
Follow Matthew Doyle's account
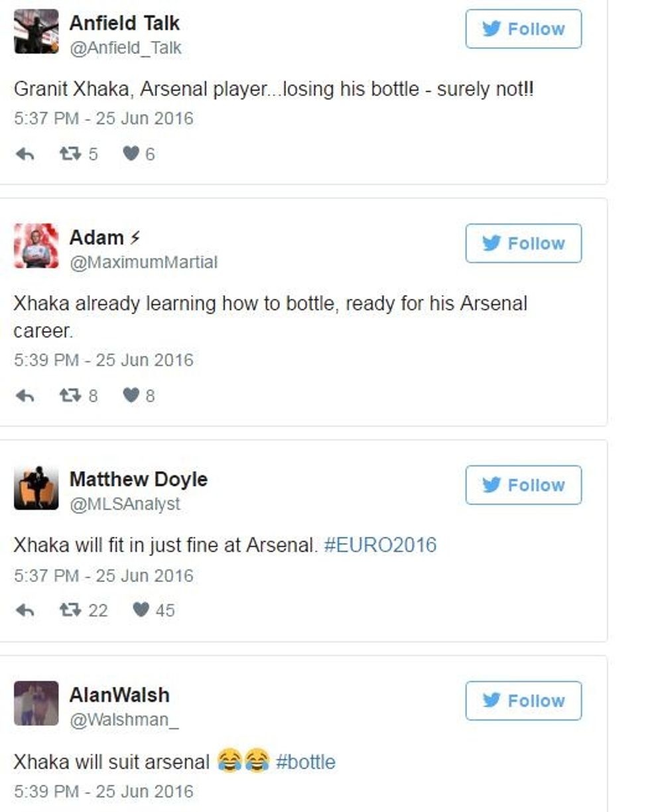tap(523, 485)
